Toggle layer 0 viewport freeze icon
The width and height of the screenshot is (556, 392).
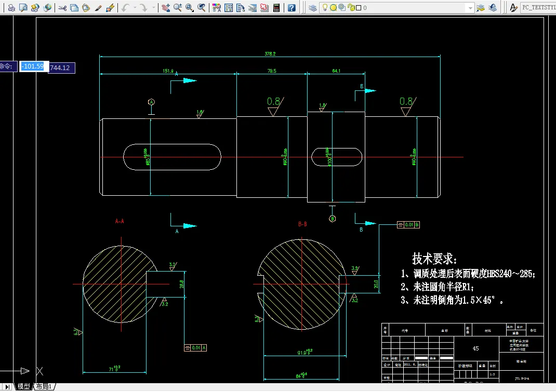click(342, 7)
